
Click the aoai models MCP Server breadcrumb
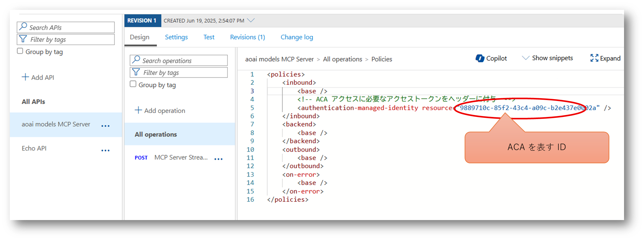279,59
